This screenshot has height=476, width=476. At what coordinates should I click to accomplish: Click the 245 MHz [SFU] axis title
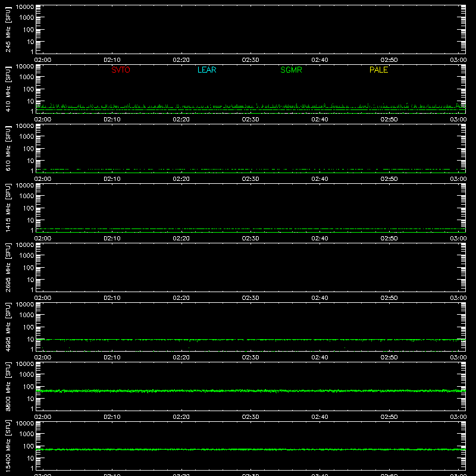click(8, 30)
